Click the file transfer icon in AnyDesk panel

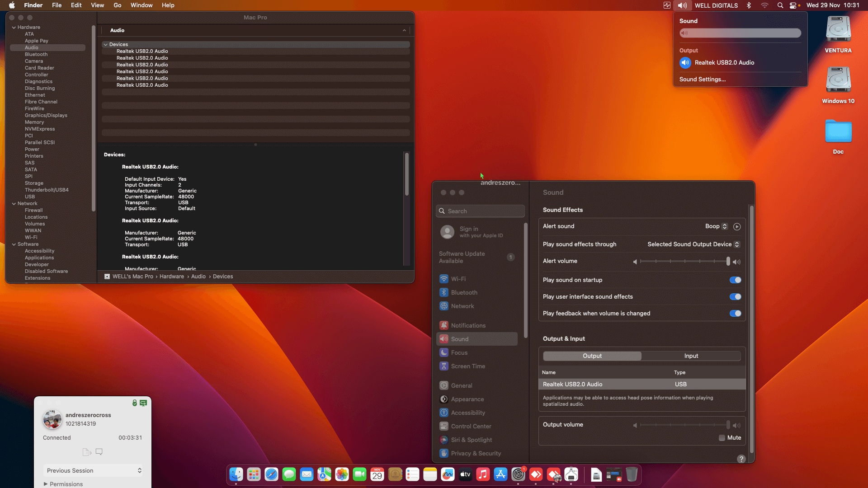[x=87, y=451]
